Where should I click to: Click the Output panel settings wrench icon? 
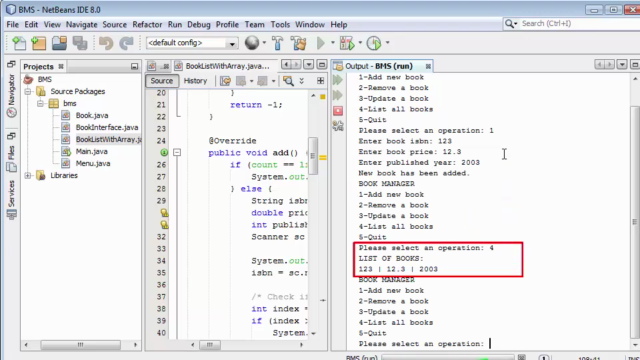(338, 126)
